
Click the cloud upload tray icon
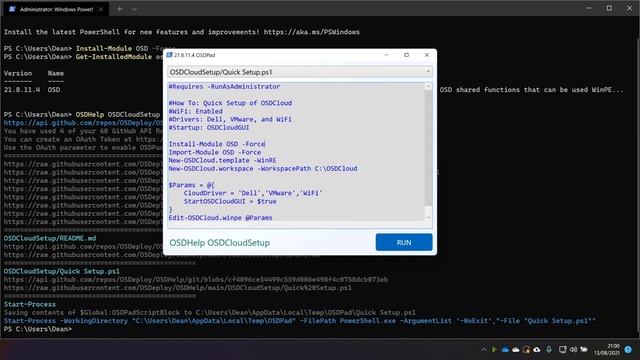pyautogui.click(x=537, y=349)
